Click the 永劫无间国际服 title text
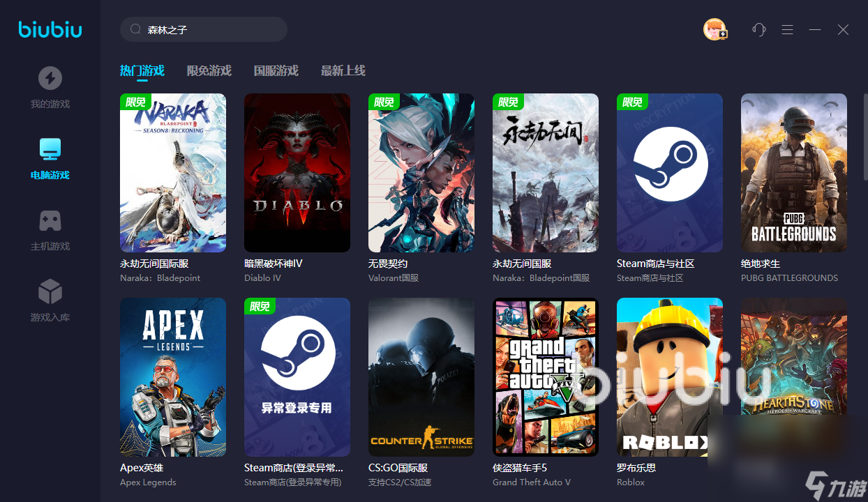Viewport: 868px width, 502px height. tap(154, 264)
